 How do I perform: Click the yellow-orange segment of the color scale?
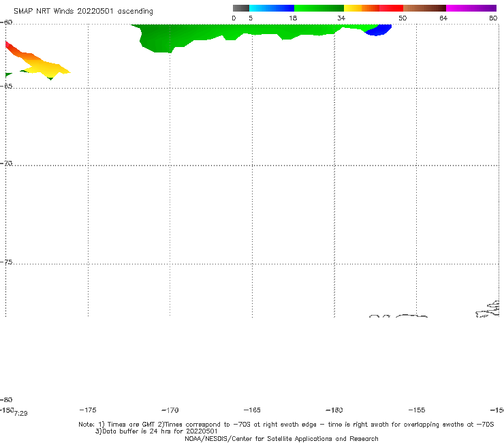362,8
